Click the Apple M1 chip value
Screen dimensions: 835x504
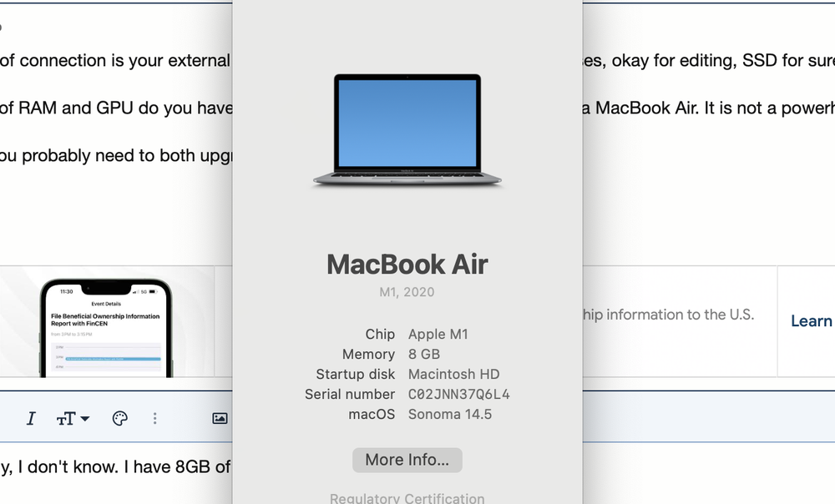[438, 335]
